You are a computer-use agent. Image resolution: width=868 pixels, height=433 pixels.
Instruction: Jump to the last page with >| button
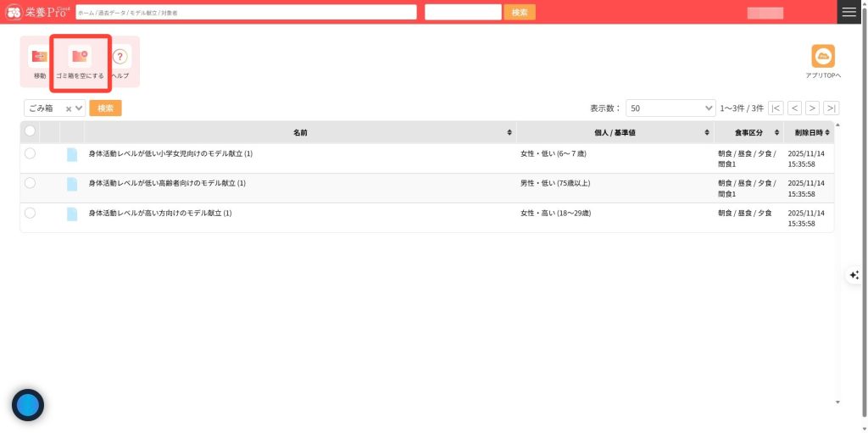[x=831, y=108]
